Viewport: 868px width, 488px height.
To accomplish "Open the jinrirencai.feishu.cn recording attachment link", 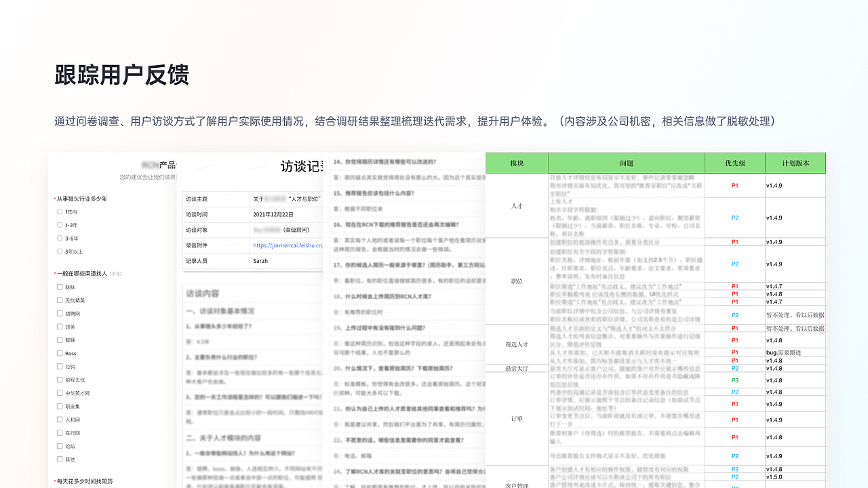I will [288, 245].
